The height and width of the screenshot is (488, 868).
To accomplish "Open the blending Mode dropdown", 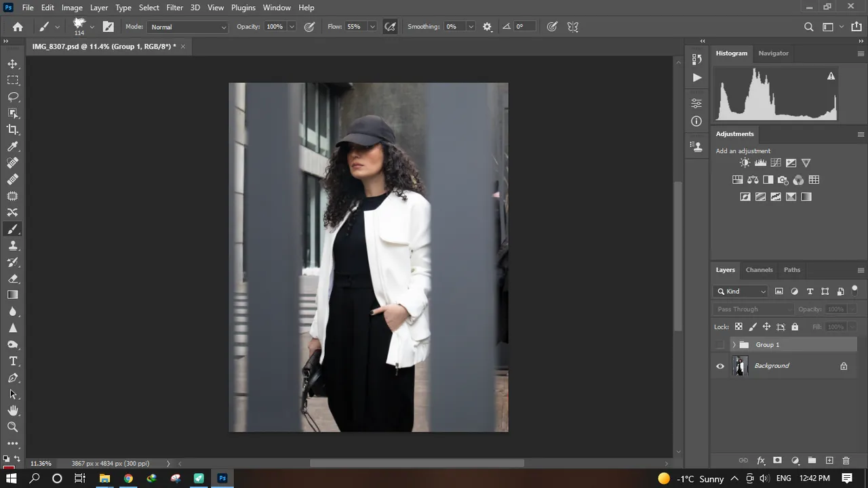I will (188, 27).
